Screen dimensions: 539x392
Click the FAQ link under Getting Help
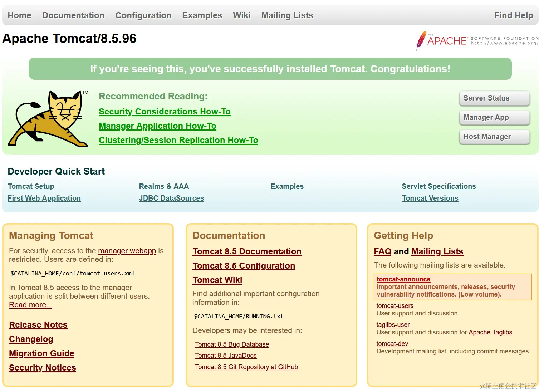click(x=383, y=251)
